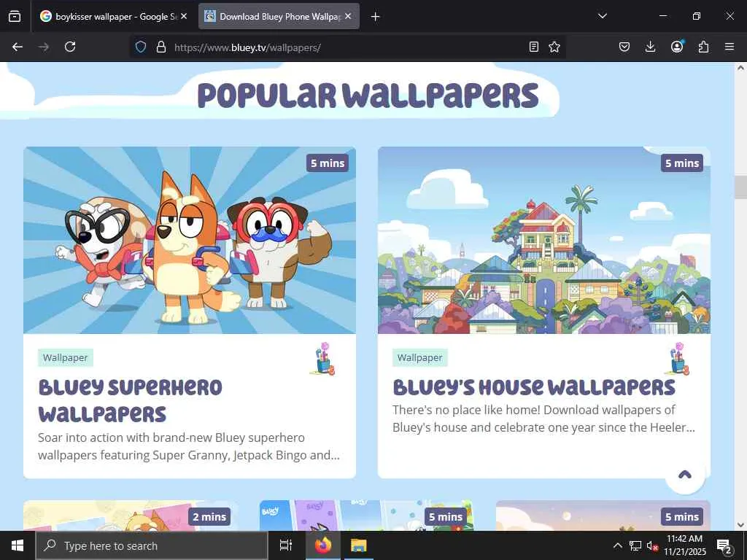Open the tracking protection shield icon
This screenshot has height=560, width=747.
tap(141, 47)
